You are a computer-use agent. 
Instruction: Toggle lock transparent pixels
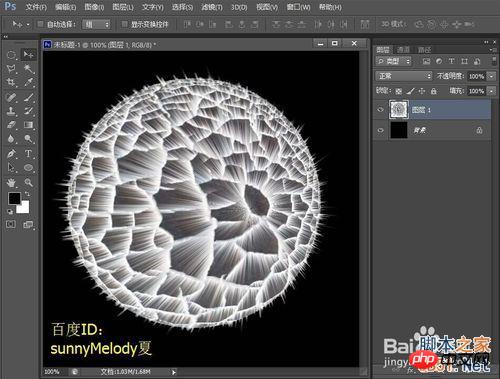click(399, 91)
